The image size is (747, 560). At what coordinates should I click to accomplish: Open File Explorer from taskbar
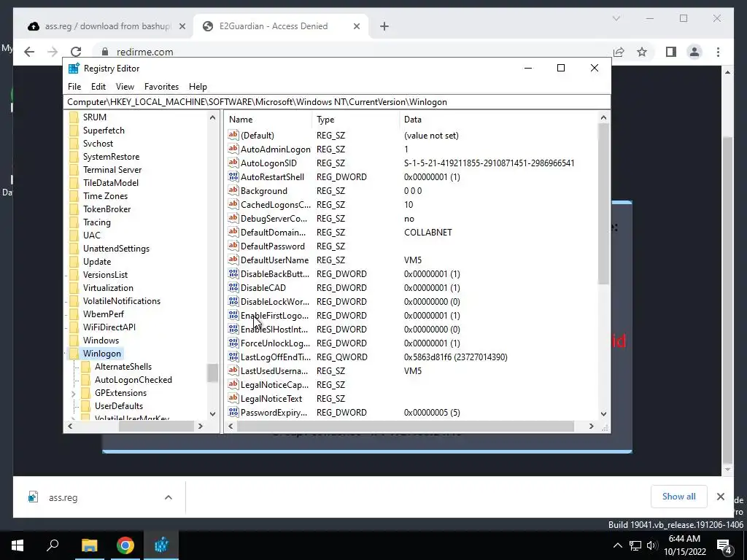click(x=89, y=545)
